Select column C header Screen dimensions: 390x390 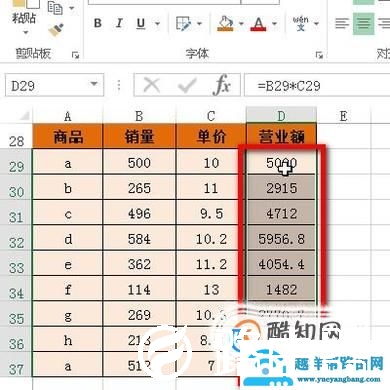(x=211, y=116)
